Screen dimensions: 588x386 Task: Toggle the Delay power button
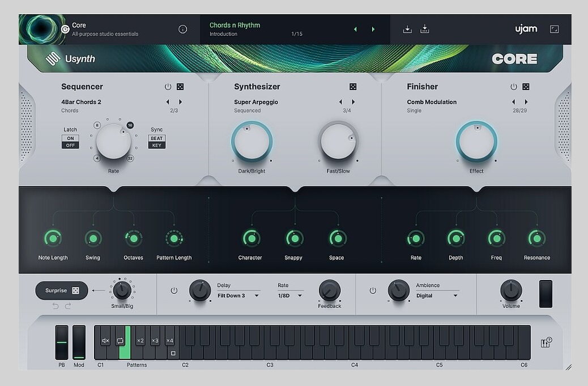click(x=174, y=290)
